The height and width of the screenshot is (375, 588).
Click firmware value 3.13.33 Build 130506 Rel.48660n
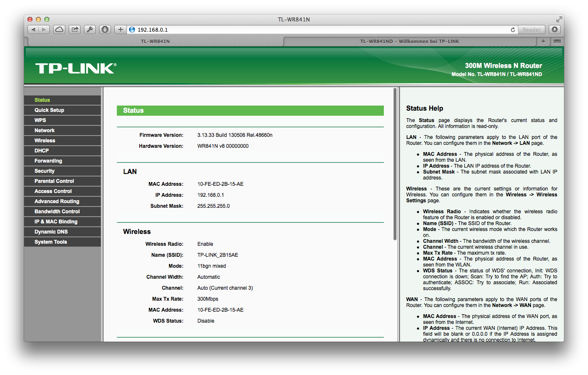click(x=235, y=135)
